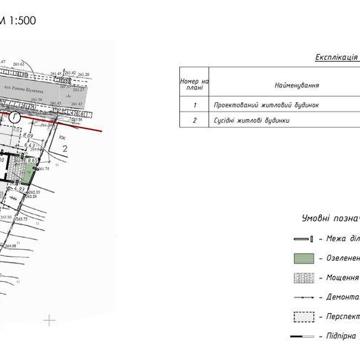Select the gray road strip on the plan
This screenshot has height=360, width=360.
pyautogui.click(x=43, y=90)
